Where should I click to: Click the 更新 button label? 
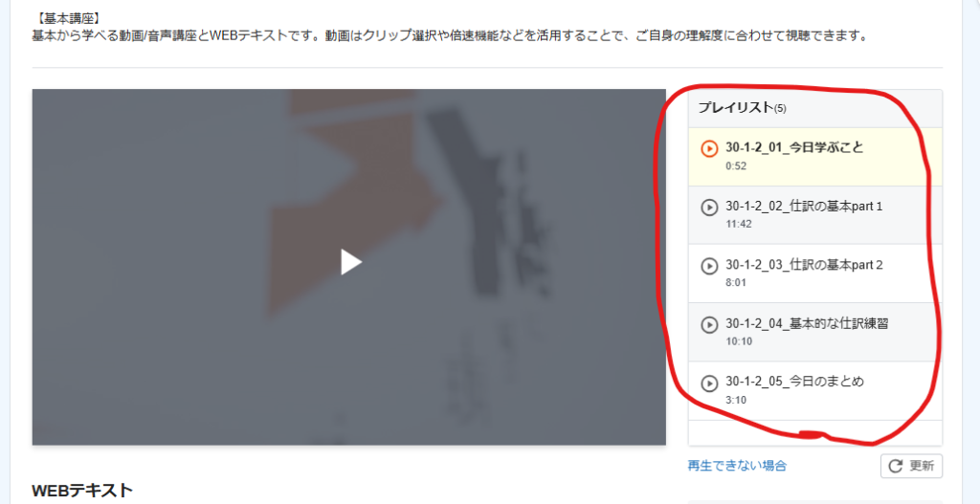click(922, 466)
